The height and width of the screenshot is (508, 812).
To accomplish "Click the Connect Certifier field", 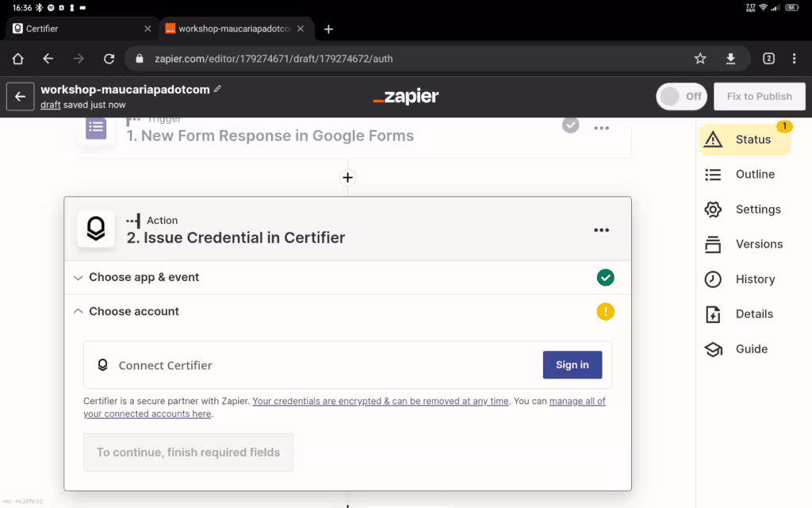I will pos(347,365).
